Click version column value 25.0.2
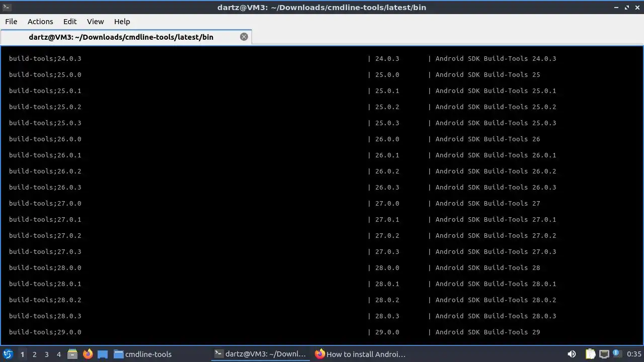This screenshot has height=362, width=644. 387,107
